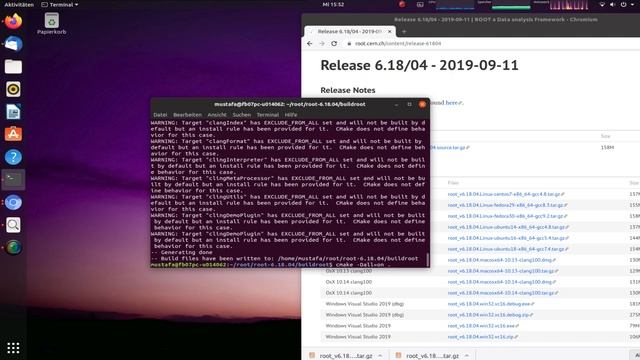Open the Ansicht menu in terminal
640x360 pixels.
click(217, 115)
